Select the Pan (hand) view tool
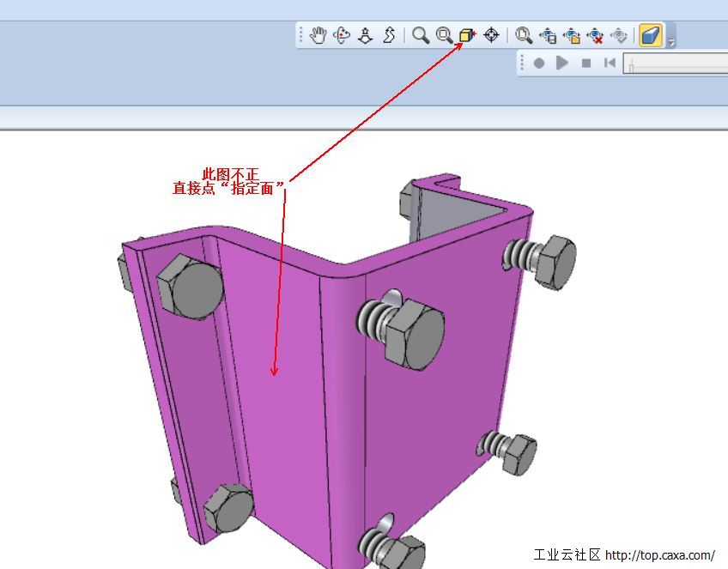The width and height of the screenshot is (728, 569). (x=318, y=35)
